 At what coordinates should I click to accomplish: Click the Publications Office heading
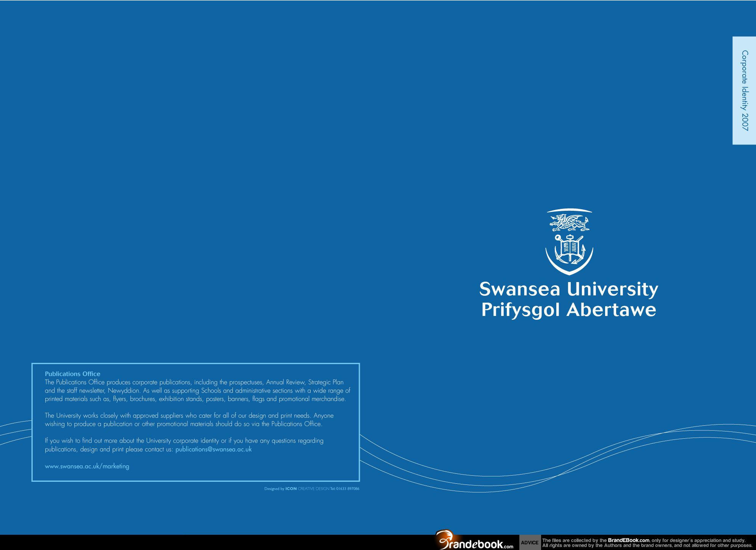click(72, 374)
